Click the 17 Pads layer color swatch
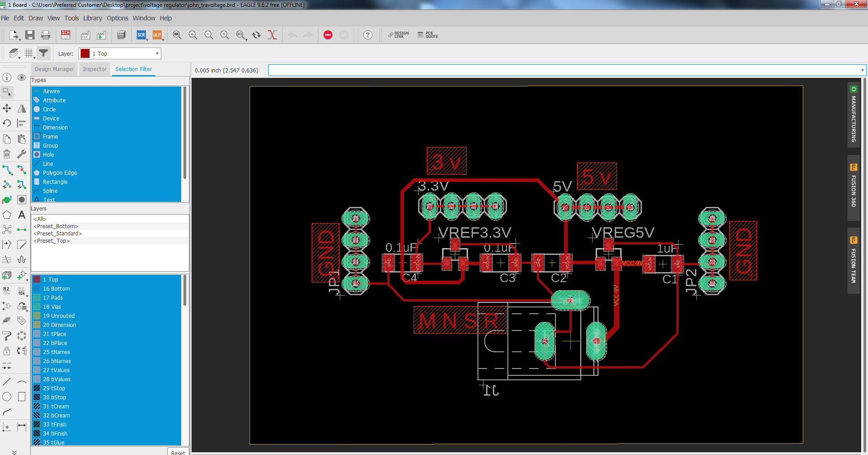The width and height of the screenshot is (868, 455). (x=37, y=297)
